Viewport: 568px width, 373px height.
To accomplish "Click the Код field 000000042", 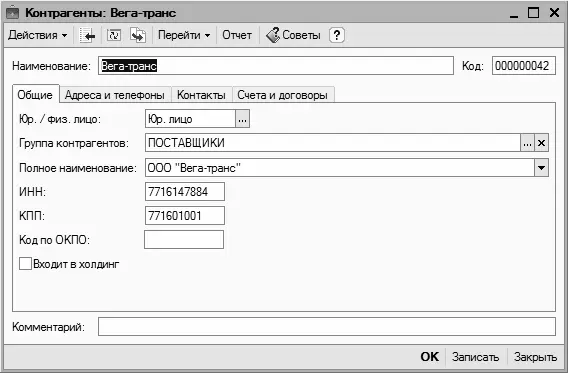I will point(523,66).
